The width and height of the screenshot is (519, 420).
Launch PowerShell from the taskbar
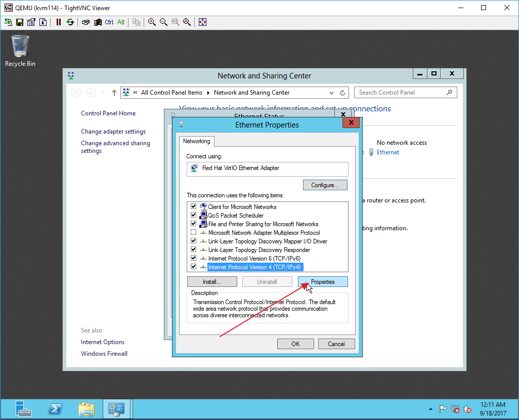coord(55,409)
